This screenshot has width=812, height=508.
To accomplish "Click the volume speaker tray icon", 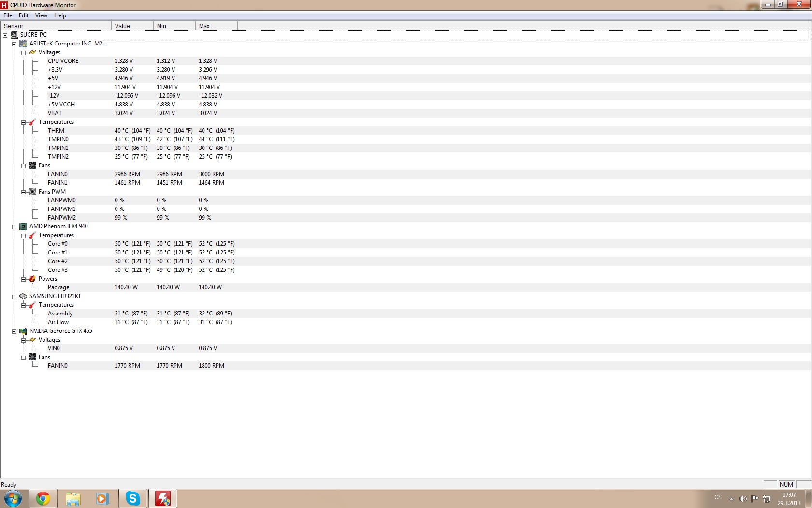I will coord(743,498).
